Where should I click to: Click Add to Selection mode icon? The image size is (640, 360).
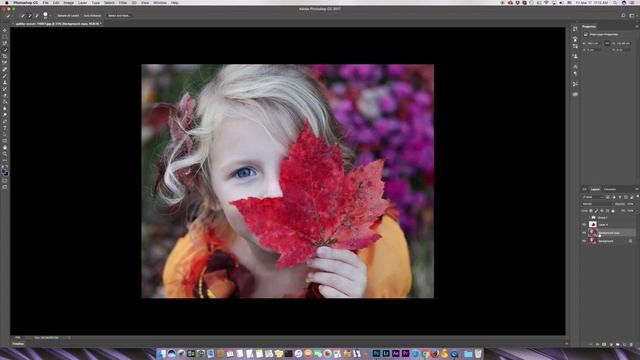click(x=29, y=16)
